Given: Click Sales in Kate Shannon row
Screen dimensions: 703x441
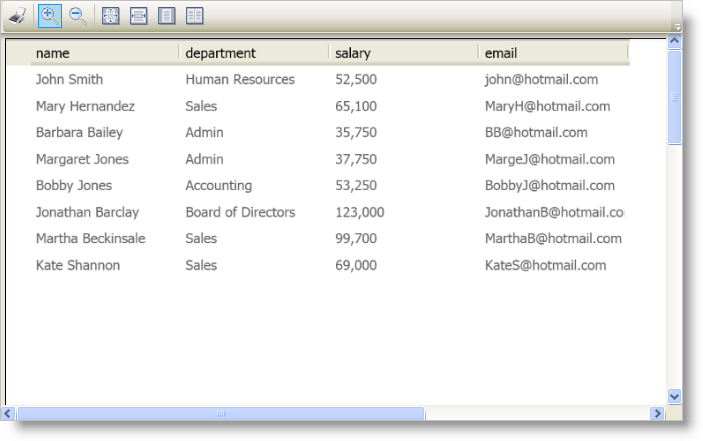Looking at the screenshot, I should point(201,265).
